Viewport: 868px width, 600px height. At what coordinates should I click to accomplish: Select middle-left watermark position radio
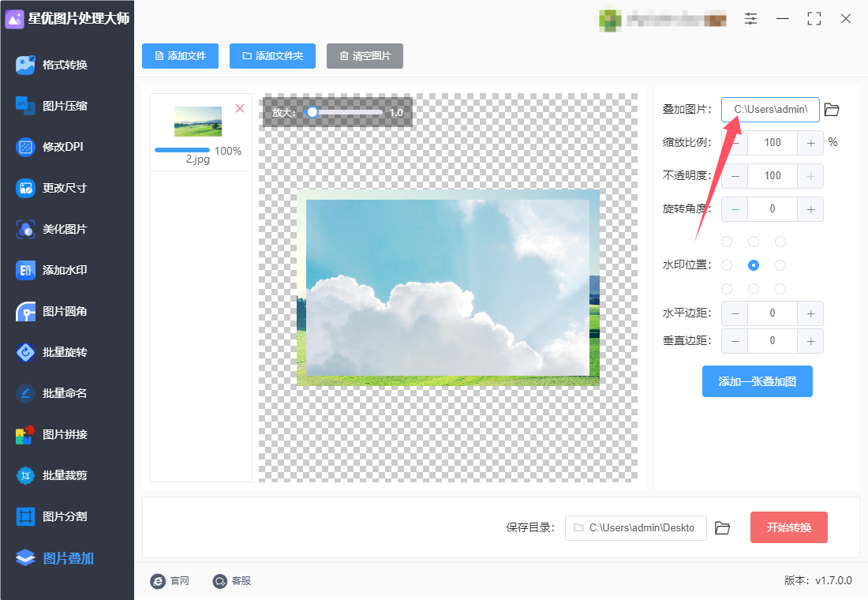coord(727,265)
